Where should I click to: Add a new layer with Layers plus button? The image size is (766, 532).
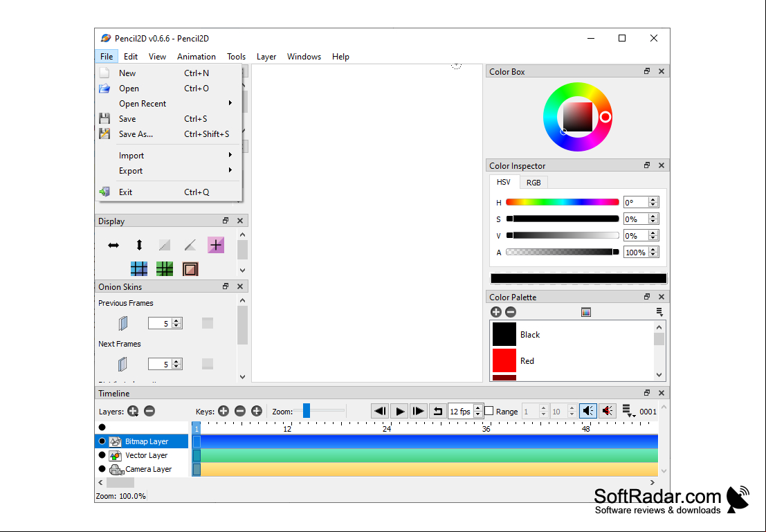click(133, 412)
